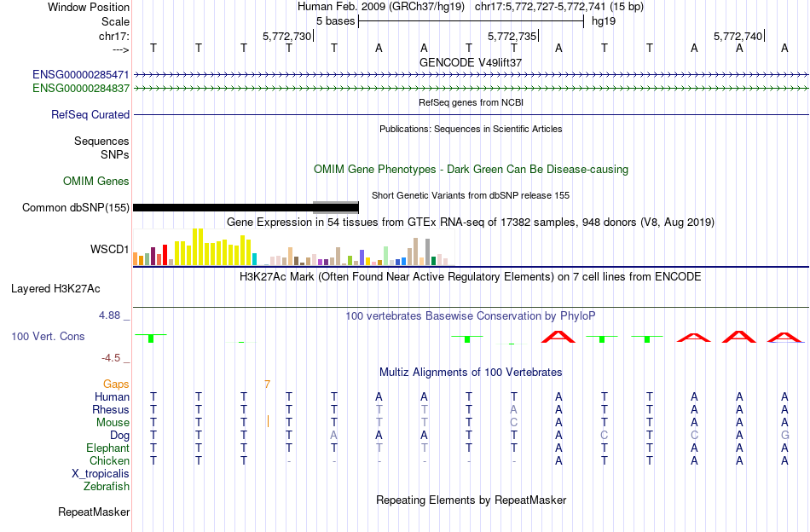Click the G base in Dog row

[784, 436]
